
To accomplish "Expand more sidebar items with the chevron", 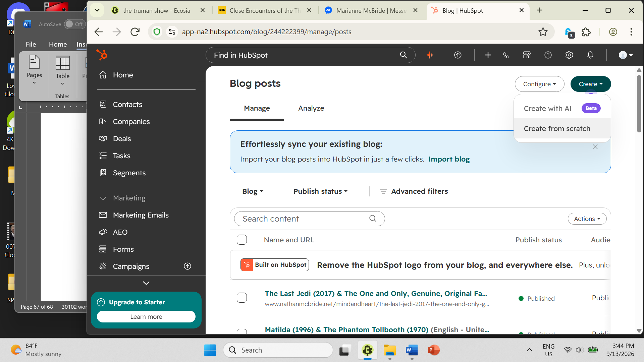I will pyautogui.click(x=146, y=283).
